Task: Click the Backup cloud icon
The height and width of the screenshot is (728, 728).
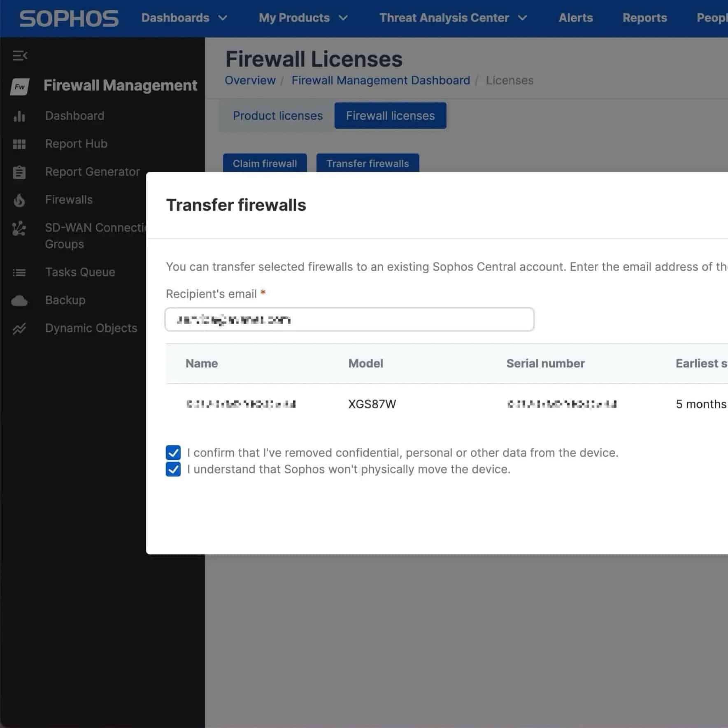Action: tap(19, 301)
